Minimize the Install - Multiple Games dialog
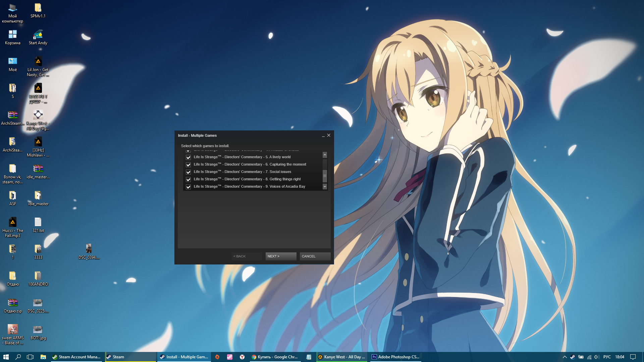644x362 pixels. (323, 135)
